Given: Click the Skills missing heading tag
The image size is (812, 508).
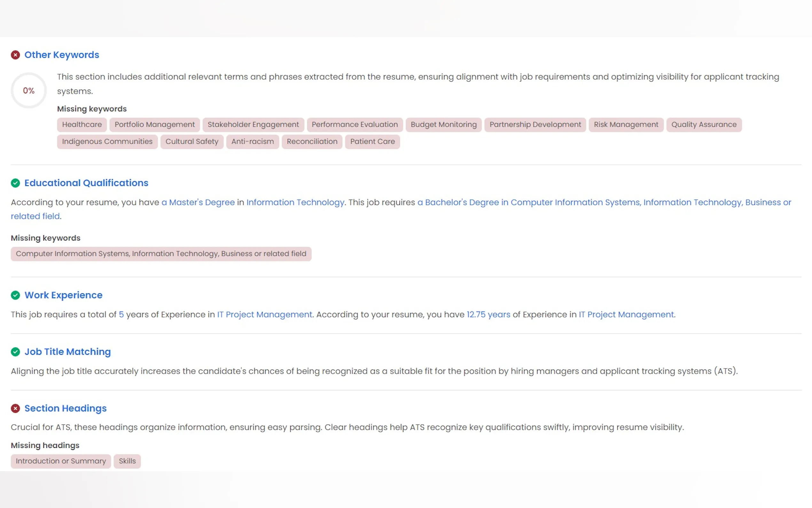Looking at the screenshot, I should click(x=127, y=461).
